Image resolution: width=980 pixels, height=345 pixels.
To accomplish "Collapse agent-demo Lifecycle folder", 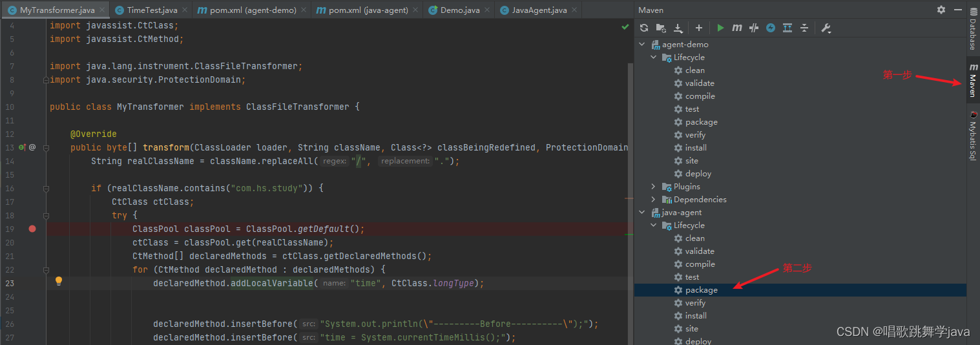I will click(x=654, y=57).
